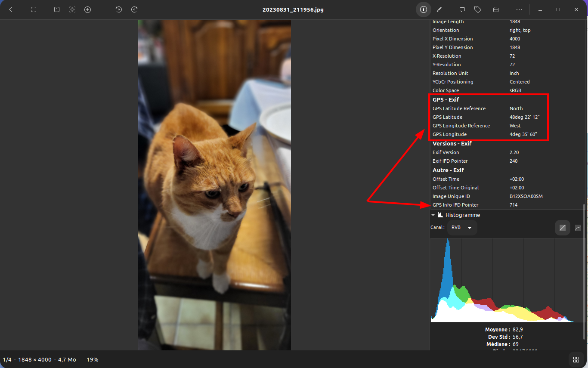This screenshot has width=588, height=368.
Task: Open the image editing tools
Action: 439,9
